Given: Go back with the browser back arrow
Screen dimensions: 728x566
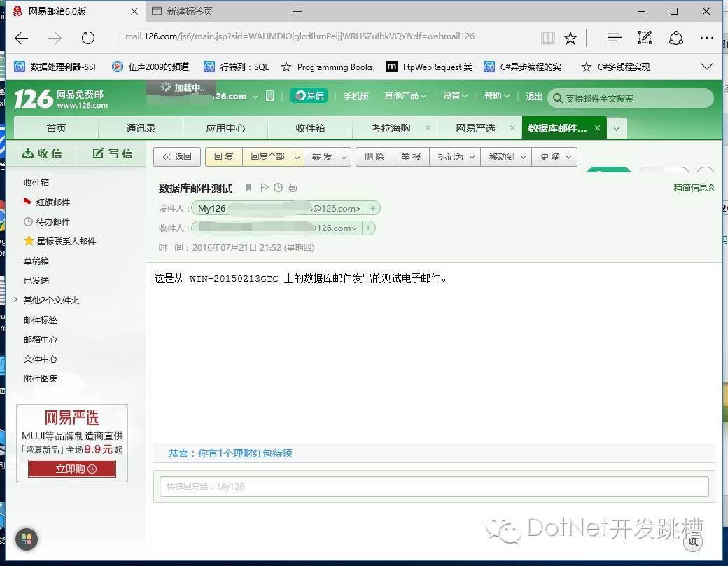Looking at the screenshot, I should 22,38.
